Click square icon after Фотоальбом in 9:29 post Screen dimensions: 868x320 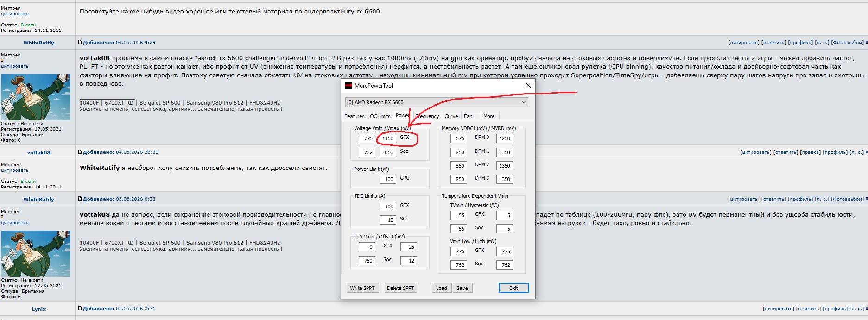(866, 42)
